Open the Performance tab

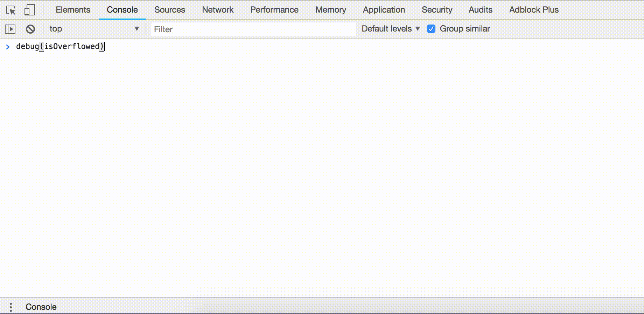[x=274, y=10]
